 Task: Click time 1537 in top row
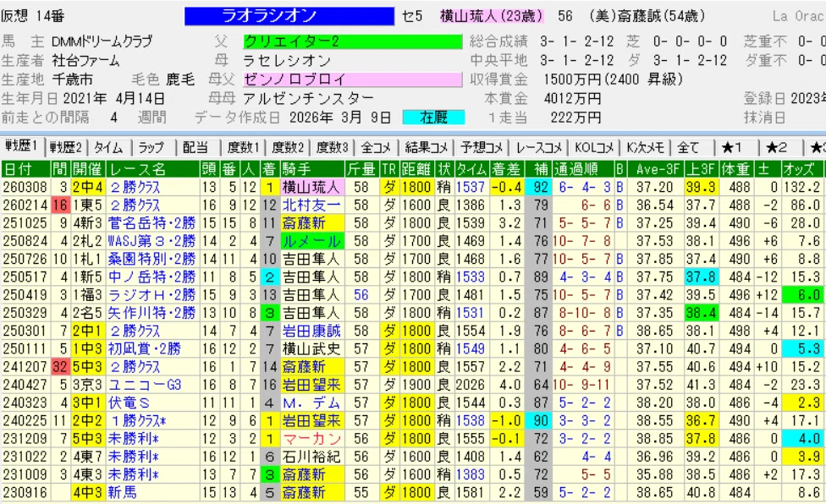tap(471, 187)
